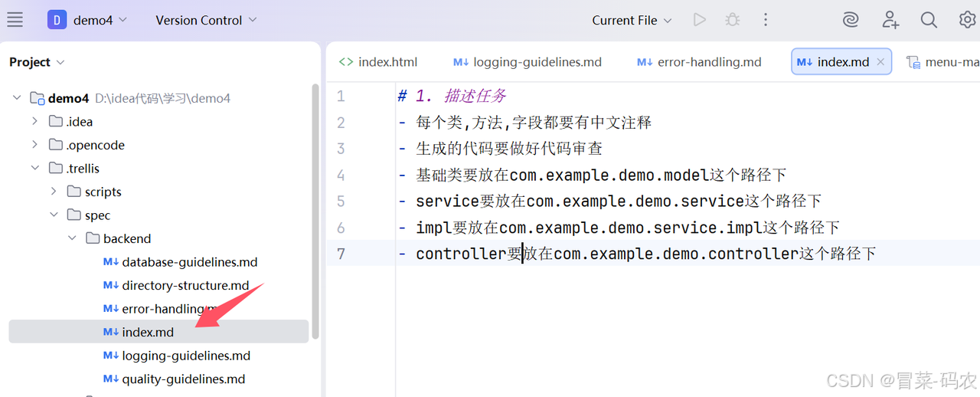Image resolution: width=980 pixels, height=397 pixels.
Task: Select the demo4 project root node
Action: tap(158, 98)
